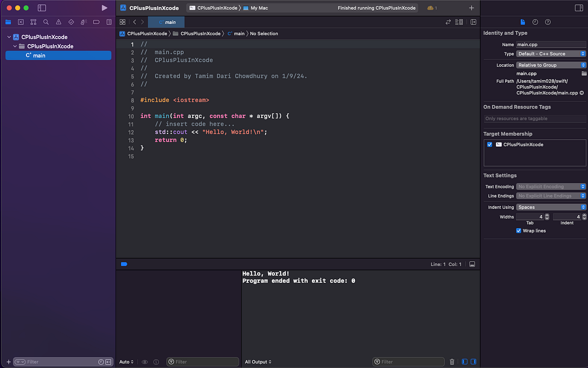Open the All Output filter dropdown

pos(257,362)
